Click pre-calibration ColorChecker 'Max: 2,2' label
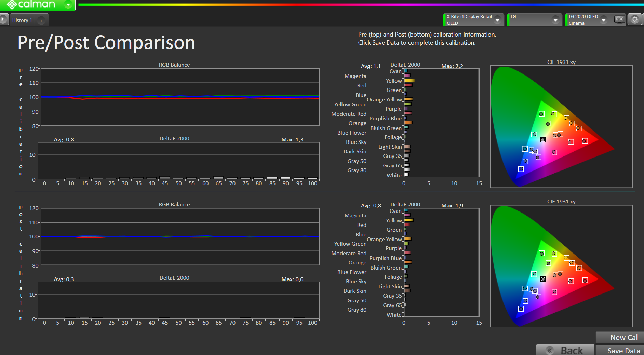Viewport: 644px width, 355px height. click(x=452, y=66)
